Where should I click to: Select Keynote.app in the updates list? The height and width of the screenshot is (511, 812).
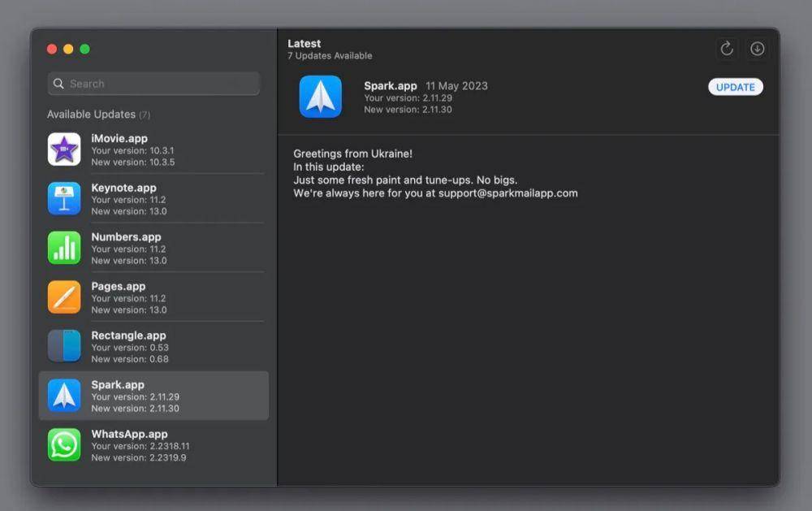point(153,198)
